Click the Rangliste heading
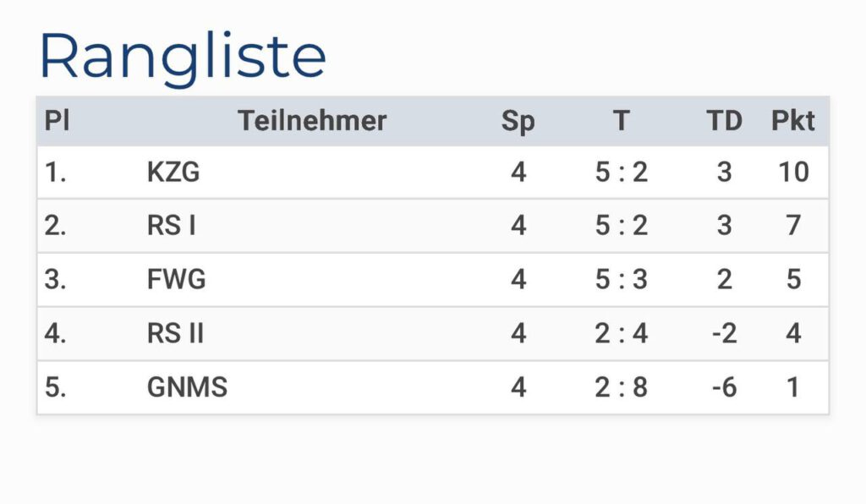 (x=183, y=57)
